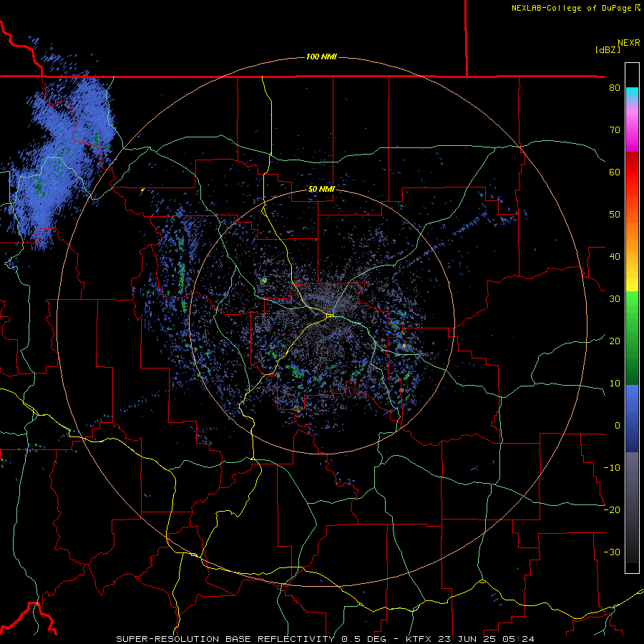
Task: Click the -20 dBZ scale value
Action: tap(612, 510)
